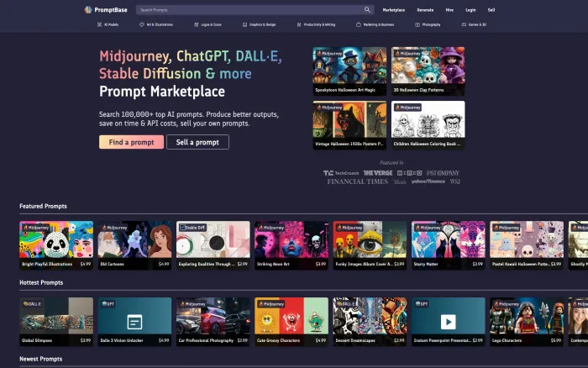Click $4.99 price on Bright Playful Illustrations
This screenshot has height=368, width=588.
(x=86, y=264)
